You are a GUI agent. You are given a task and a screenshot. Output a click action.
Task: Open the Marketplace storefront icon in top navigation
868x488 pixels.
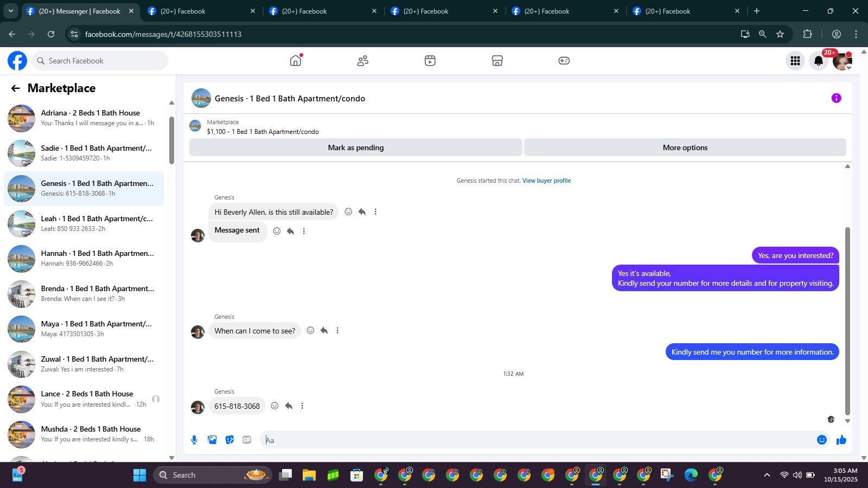click(x=497, y=61)
